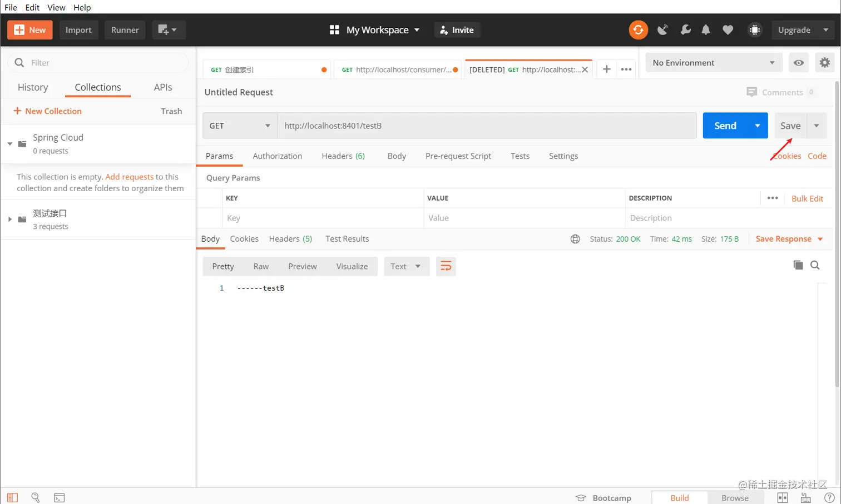Open the capture requests satellite icon
Screen dimensions: 841x504
tap(662, 30)
